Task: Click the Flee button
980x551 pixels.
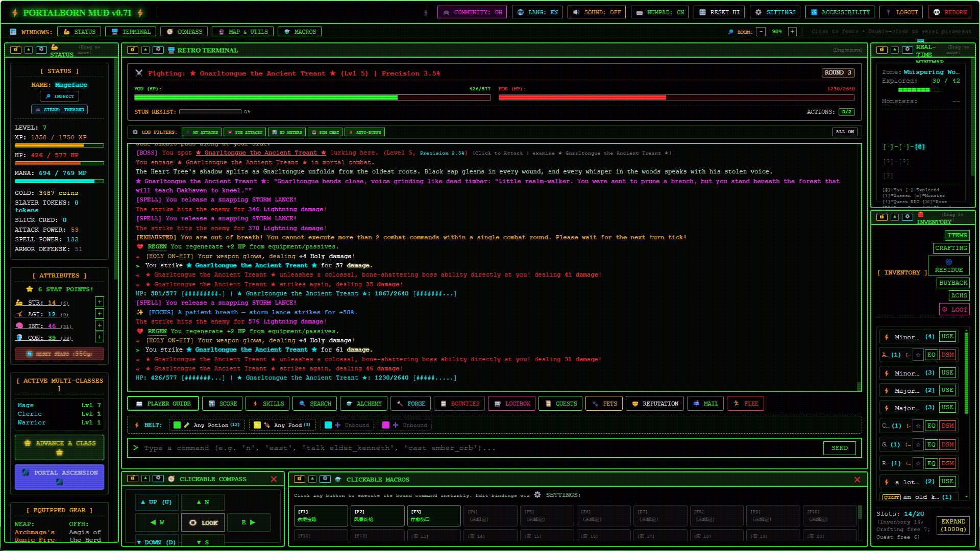Action: point(745,404)
